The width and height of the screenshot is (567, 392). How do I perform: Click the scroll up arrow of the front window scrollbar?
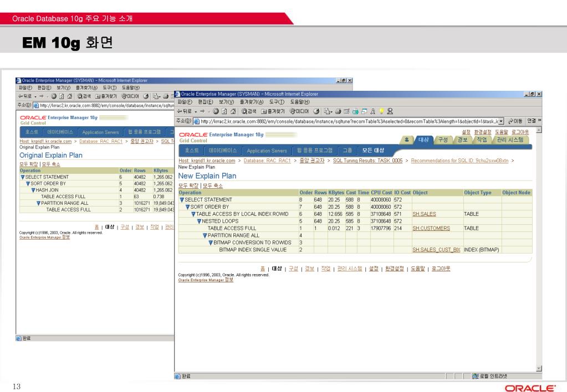pos(539,130)
